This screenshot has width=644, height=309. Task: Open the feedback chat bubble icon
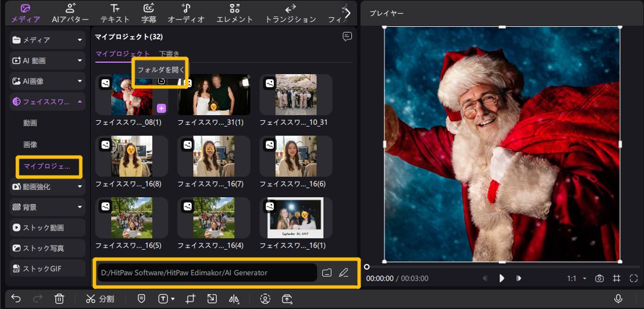pyautogui.click(x=347, y=36)
